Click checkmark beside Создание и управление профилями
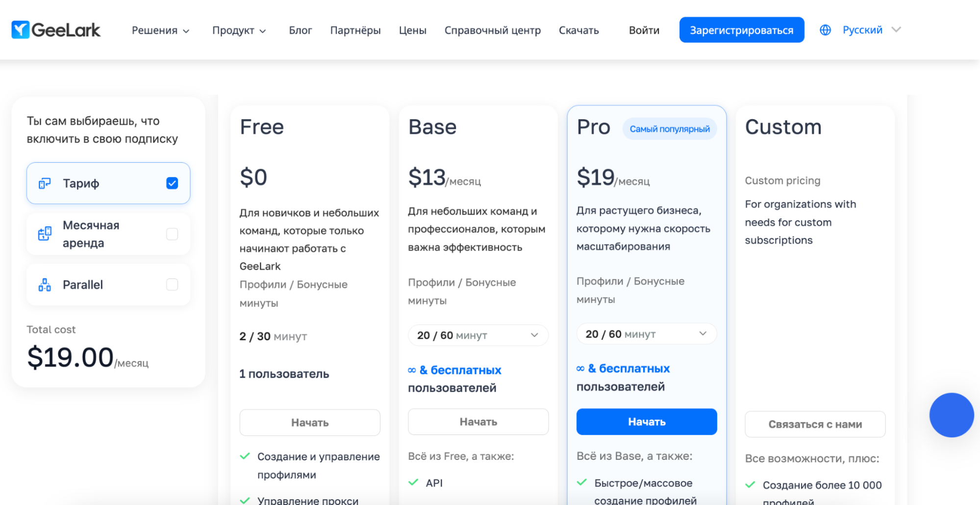This screenshot has width=980, height=505. click(245, 456)
